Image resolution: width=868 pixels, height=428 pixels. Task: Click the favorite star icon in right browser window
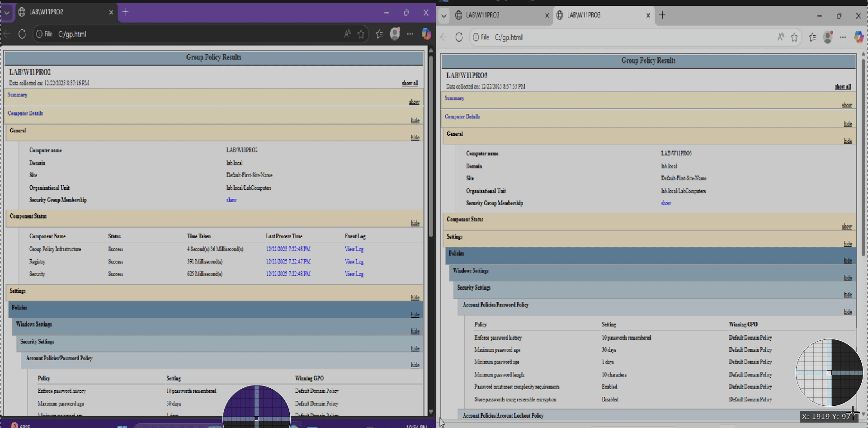(794, 38)
